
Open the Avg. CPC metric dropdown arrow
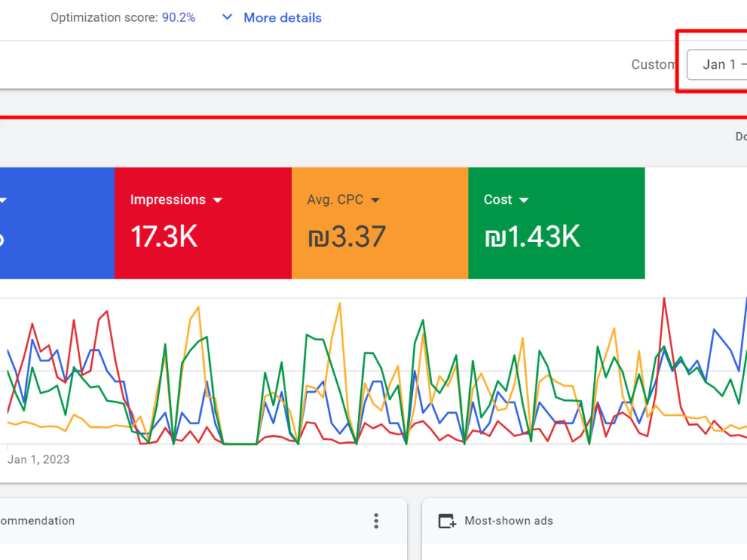pyautogui.click(x=376, y=200)
